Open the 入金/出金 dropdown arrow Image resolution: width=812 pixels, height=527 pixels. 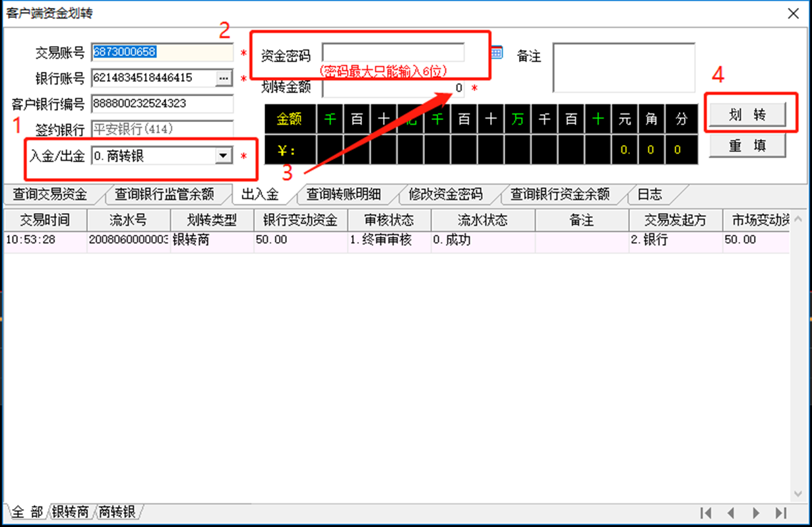point(224,156)
